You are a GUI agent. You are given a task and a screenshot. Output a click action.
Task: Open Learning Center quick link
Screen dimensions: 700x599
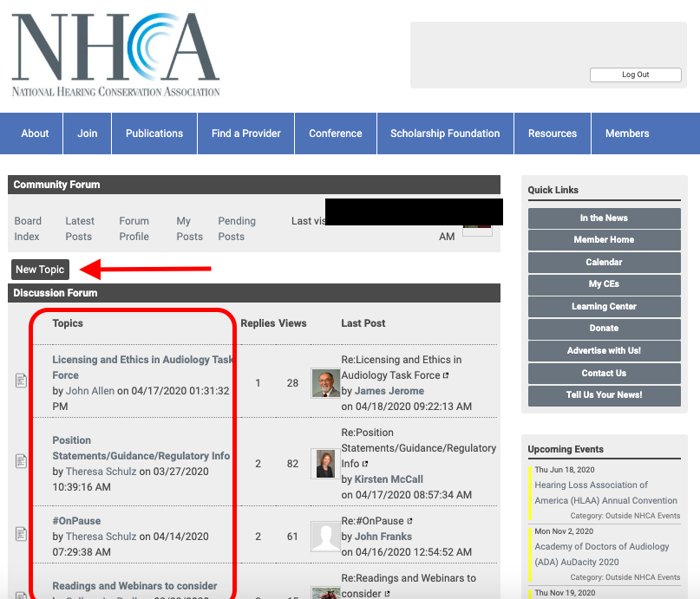point(604,306)
